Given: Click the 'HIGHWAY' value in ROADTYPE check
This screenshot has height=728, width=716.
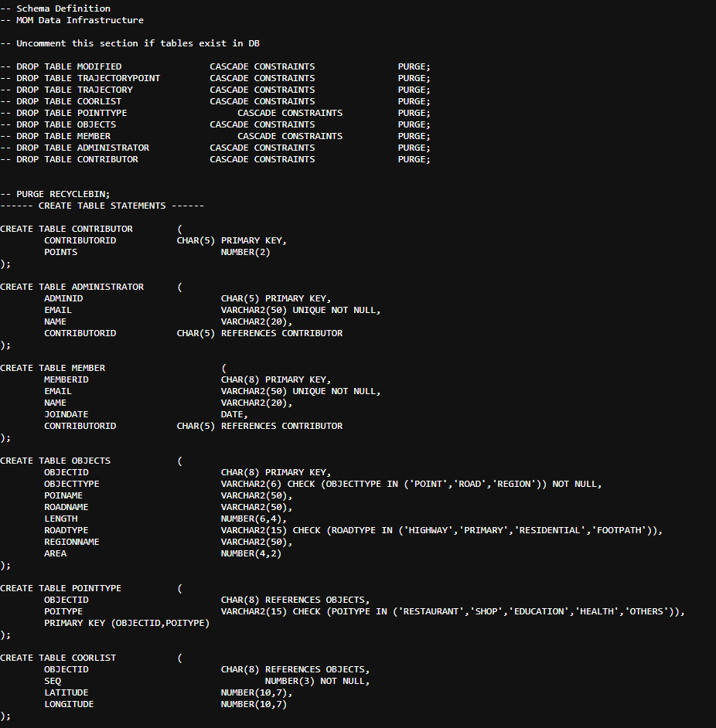Looking at the screenshot, I should [428, 531].
